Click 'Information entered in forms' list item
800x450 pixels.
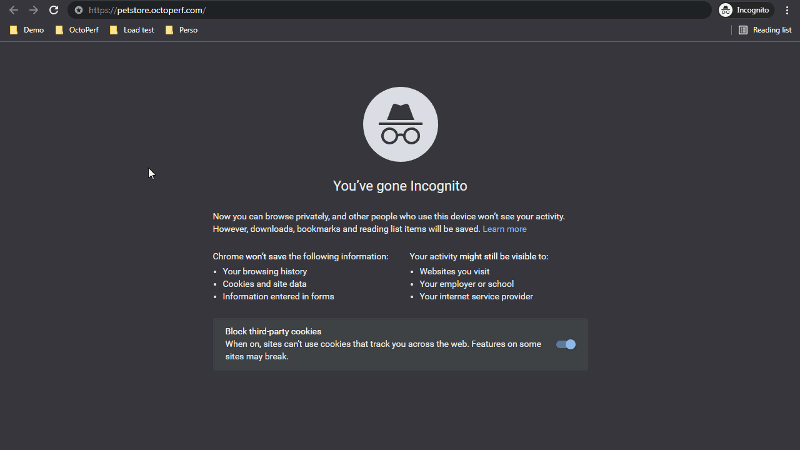click(278, 296)
